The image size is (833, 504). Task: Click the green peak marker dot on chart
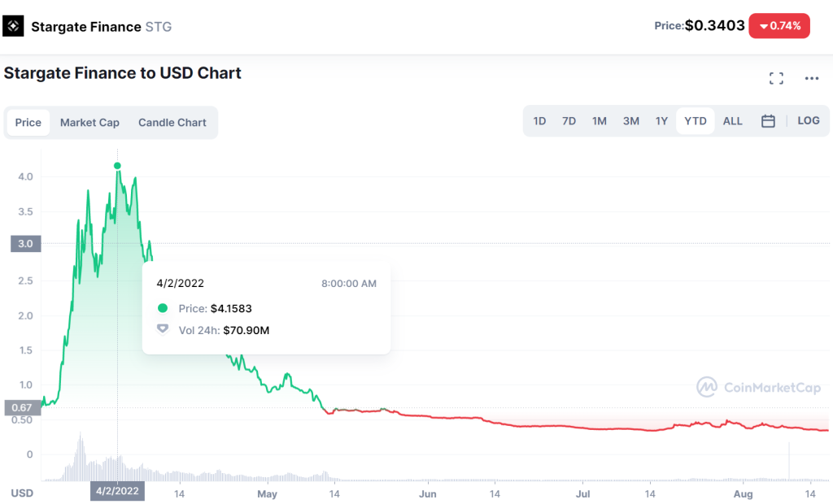tap(117, 166)
